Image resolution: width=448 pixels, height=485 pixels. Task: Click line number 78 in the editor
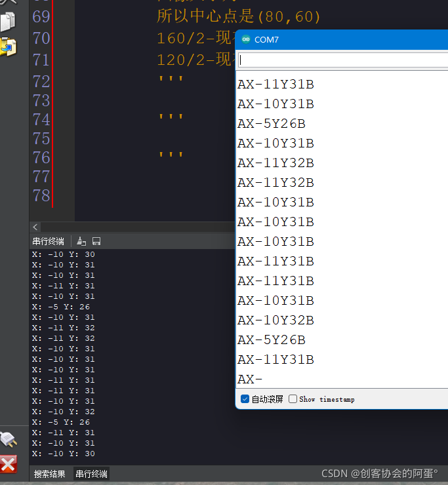[x=41, y=195]
